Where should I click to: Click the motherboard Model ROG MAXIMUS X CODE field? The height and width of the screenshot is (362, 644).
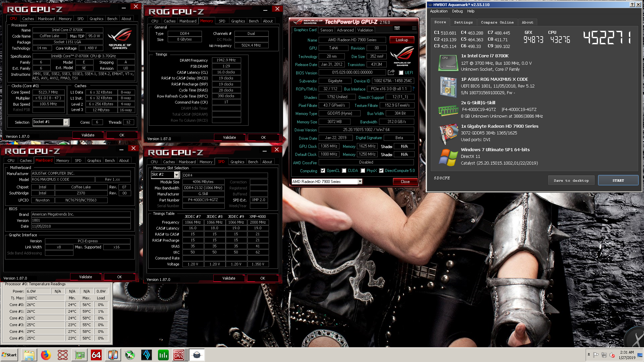click(x=63, y=180)
